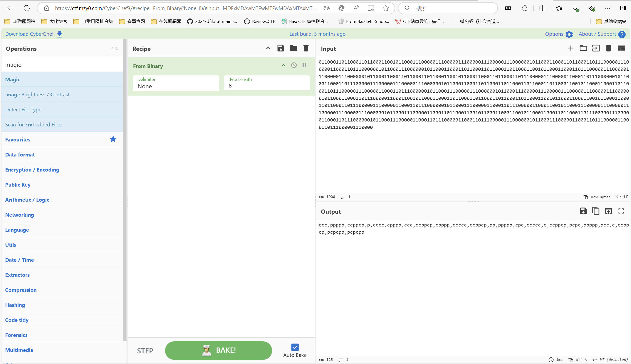Click the STEP button
631x364 pixels.
(x=145, y=351)
